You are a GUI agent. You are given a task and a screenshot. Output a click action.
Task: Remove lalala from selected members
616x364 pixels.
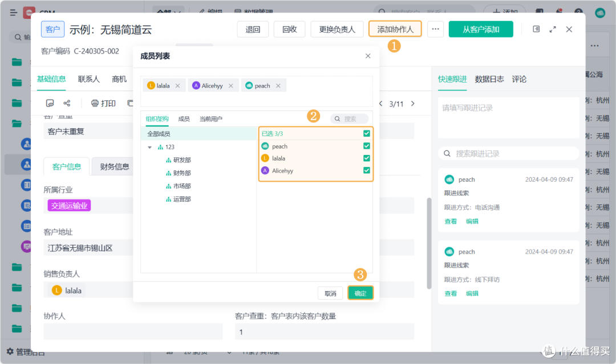[177, 85]
